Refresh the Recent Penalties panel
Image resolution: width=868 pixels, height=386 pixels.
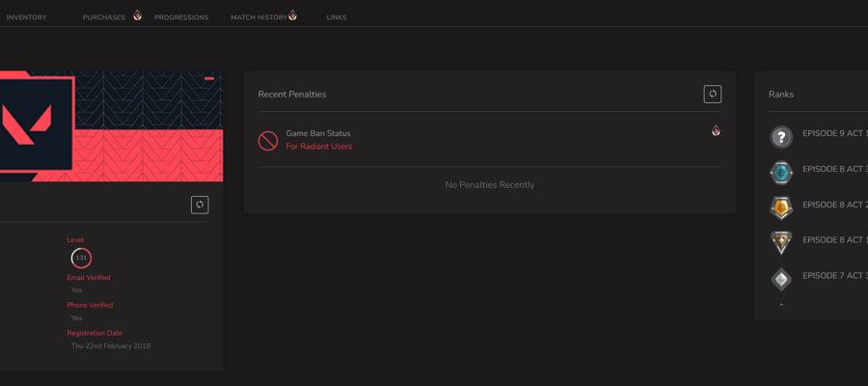click(713, 95)
